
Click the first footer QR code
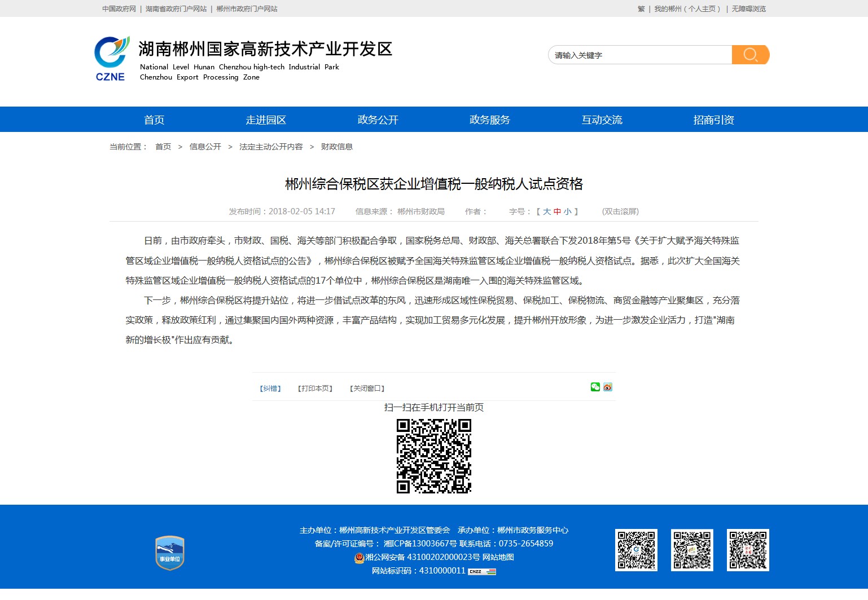tap(636, 550)
